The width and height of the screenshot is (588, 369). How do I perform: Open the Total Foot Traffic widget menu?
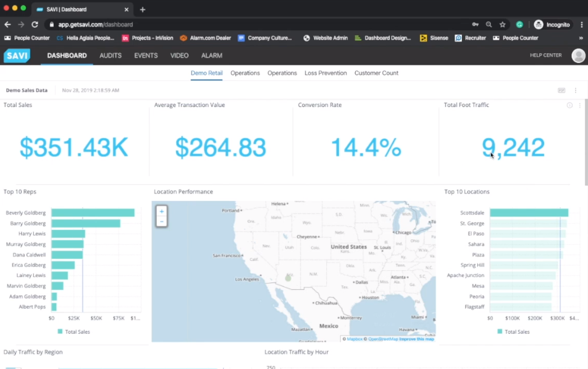pos(580,106)
